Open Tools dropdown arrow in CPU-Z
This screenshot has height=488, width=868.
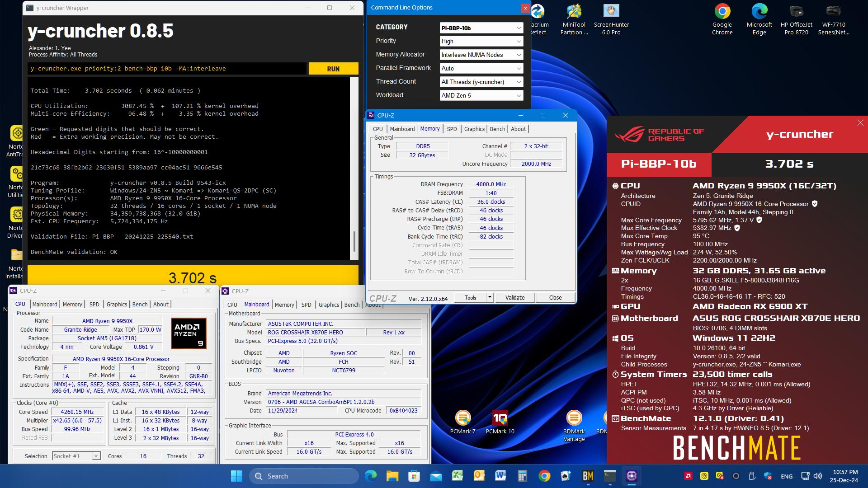(x=489, y=297)
